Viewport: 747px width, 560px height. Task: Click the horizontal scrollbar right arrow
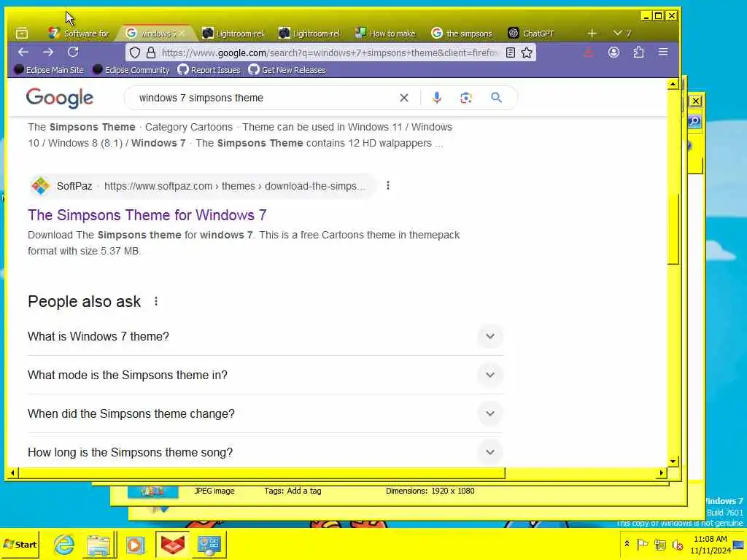[x=661, y=472]
